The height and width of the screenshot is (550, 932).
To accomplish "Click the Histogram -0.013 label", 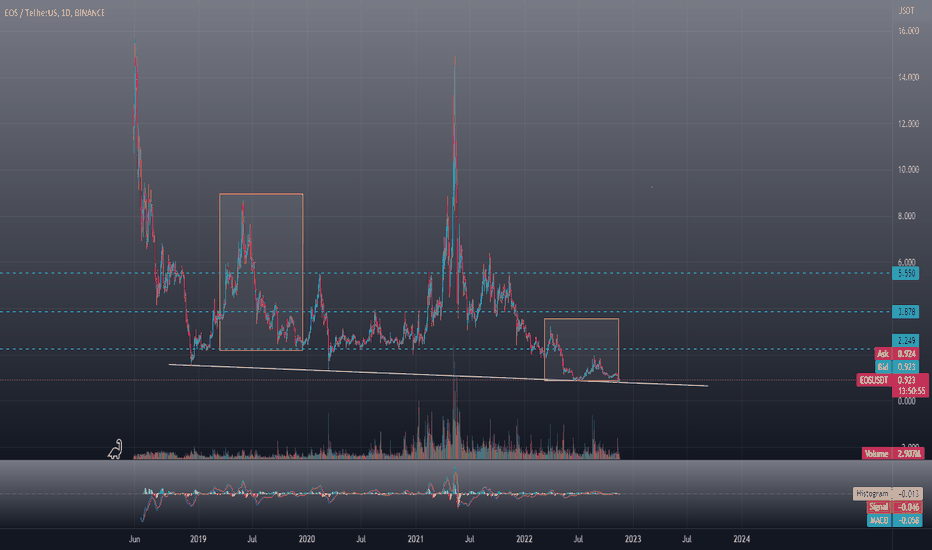I will pyautogui.click(x=888, y=494).
